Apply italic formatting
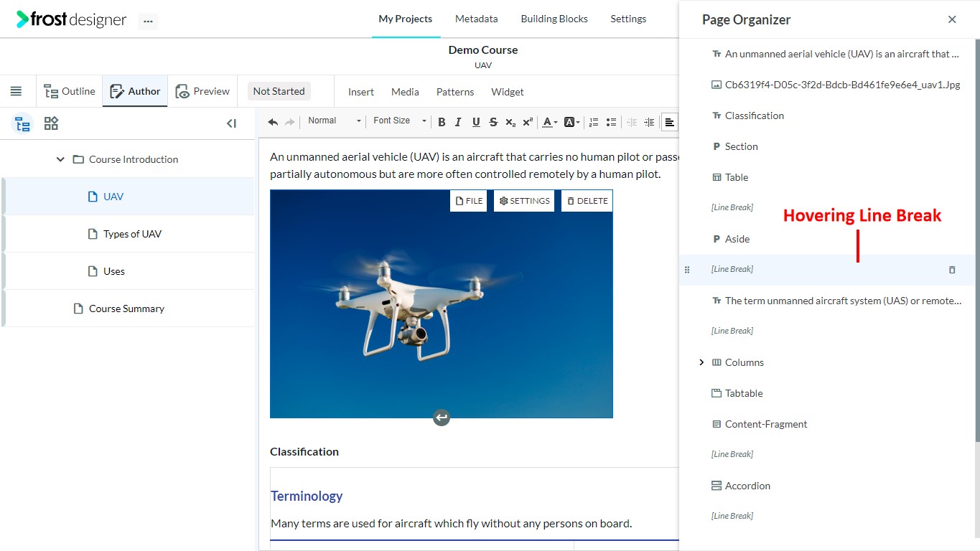 point(458,122)
